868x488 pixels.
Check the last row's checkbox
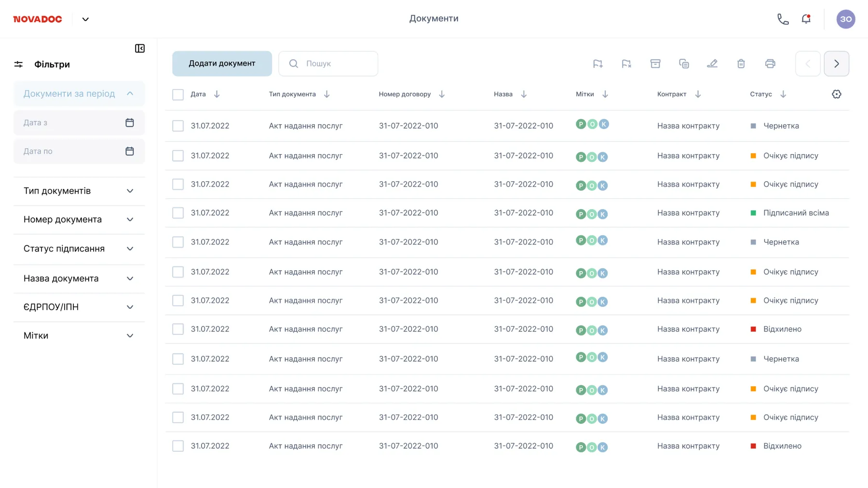pyautogui.click(x=178, y=446)
